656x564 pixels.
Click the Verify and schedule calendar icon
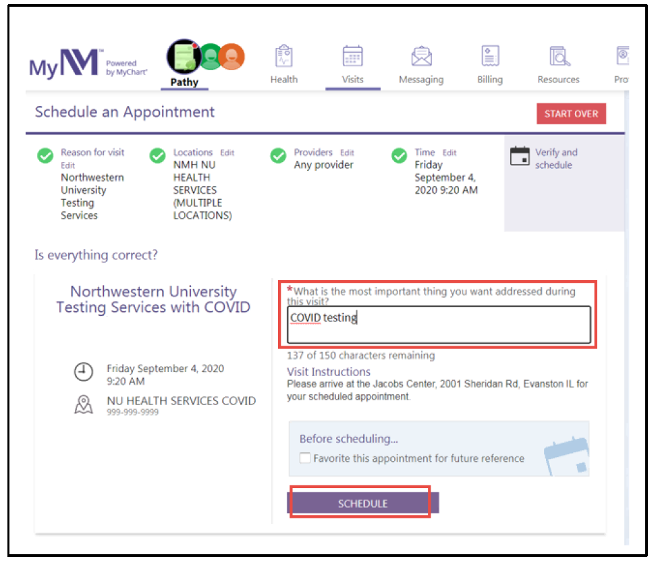(x=520, y=156)
